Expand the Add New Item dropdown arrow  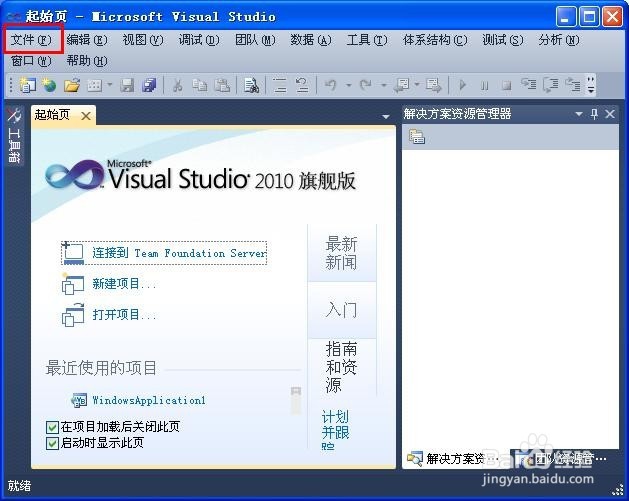pyautogui.click(x=110, y=85)
